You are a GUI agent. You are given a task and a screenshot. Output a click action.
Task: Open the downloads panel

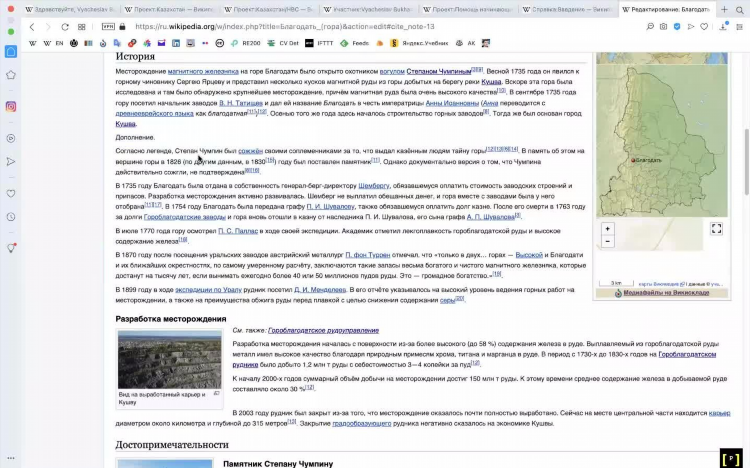[x=723, y=27]
